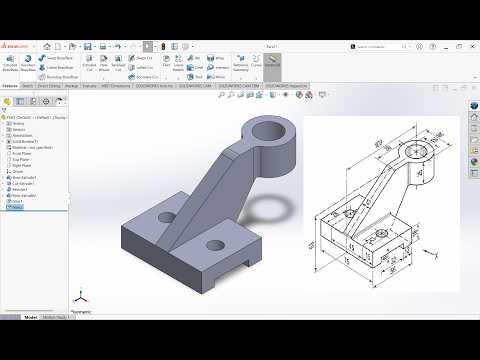Switch to the Evaluate ribbon tab
The image size is (480, 360).
(89, 86)
